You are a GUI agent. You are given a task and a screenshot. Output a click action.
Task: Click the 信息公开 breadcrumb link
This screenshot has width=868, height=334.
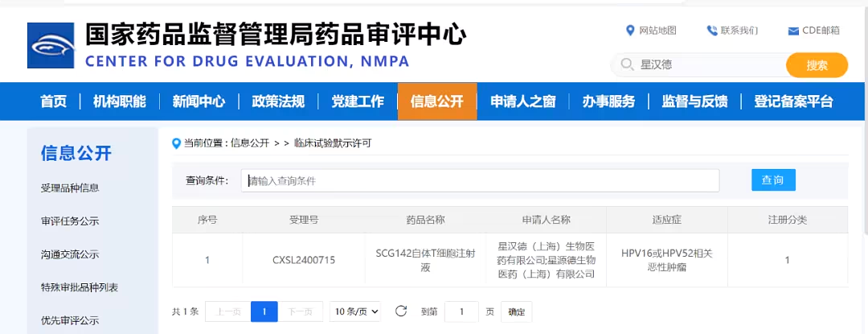click(250, 143)
